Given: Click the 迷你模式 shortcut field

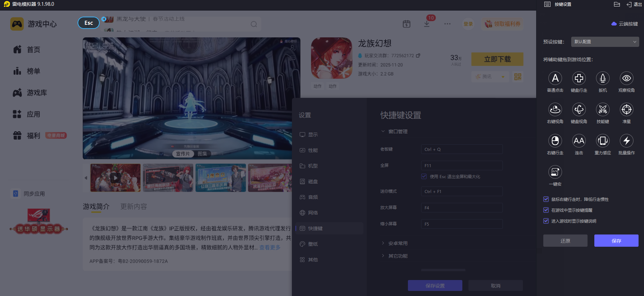Looking at the screenshot, I should click(462, 191).
